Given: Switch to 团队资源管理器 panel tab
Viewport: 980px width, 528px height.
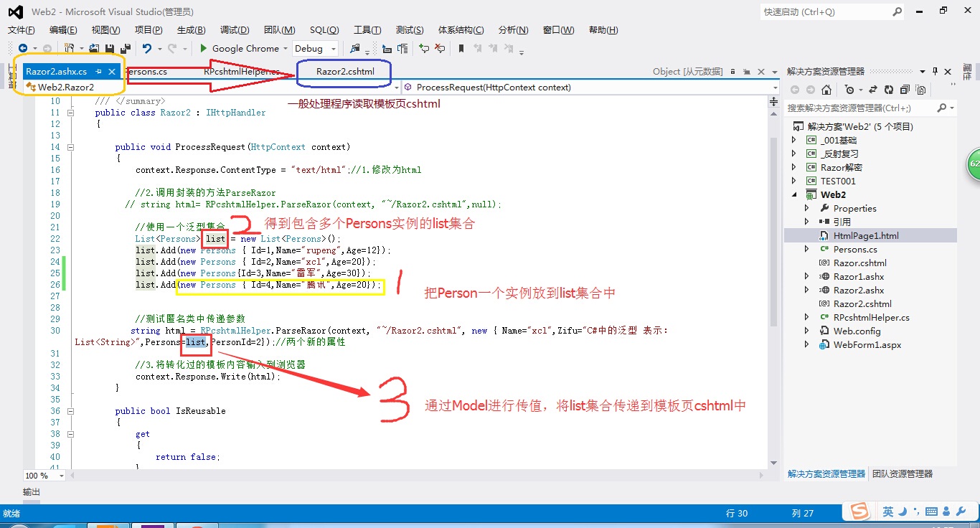Looking at the screenshot, I should pos(903,473).
